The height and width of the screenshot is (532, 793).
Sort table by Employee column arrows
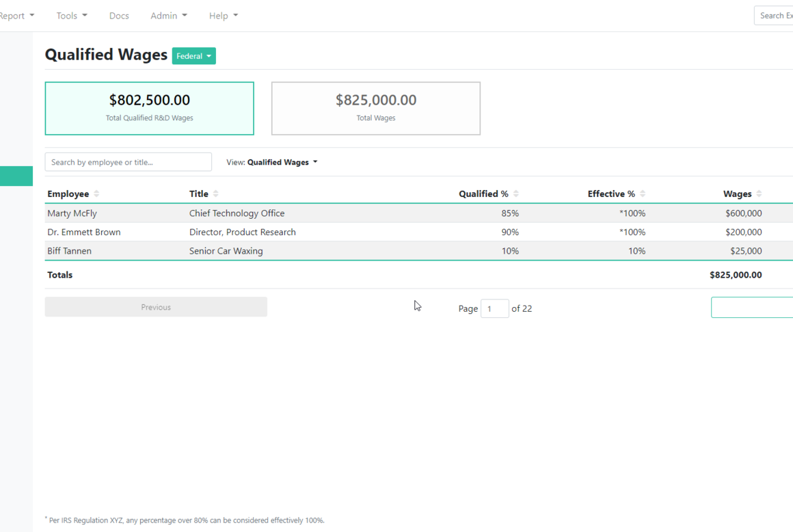pos(96,194)
